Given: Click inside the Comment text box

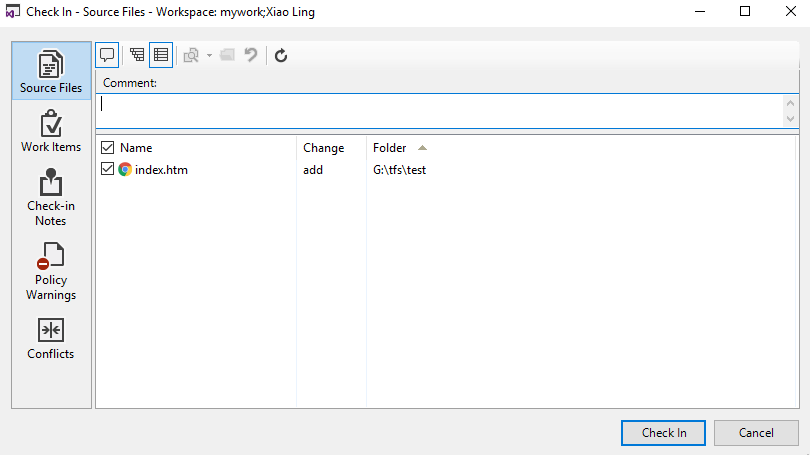Looking at the screenshot, I should point(440,110).
